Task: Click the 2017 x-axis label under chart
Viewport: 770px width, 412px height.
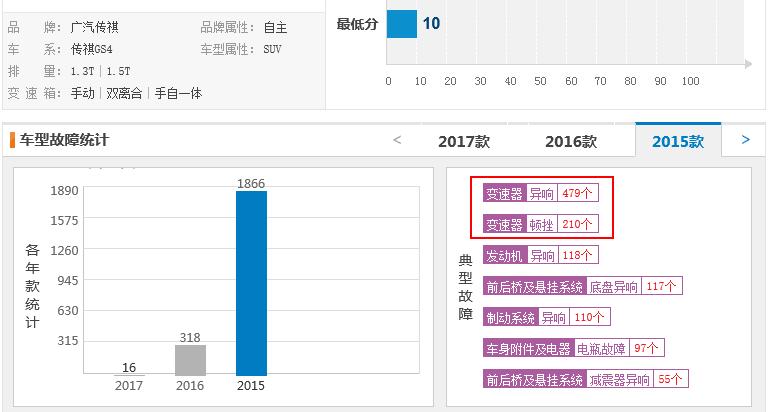Action: (x=129, y=385)
